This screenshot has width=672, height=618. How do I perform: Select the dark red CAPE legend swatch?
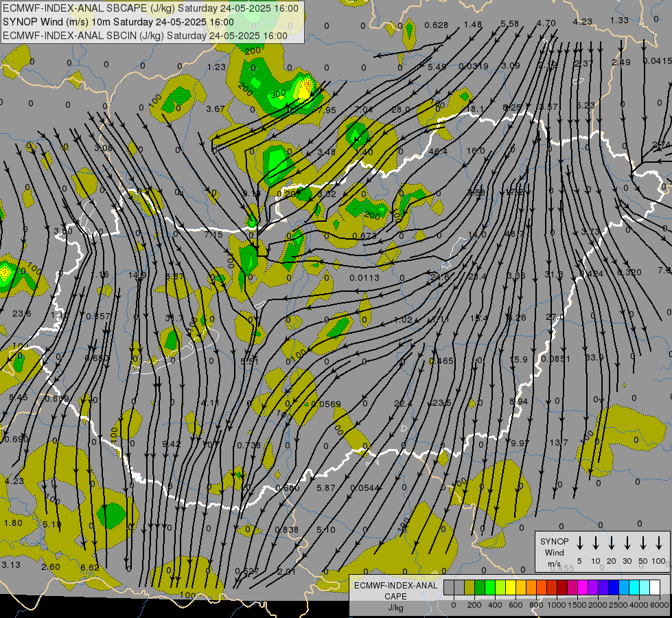562,588
